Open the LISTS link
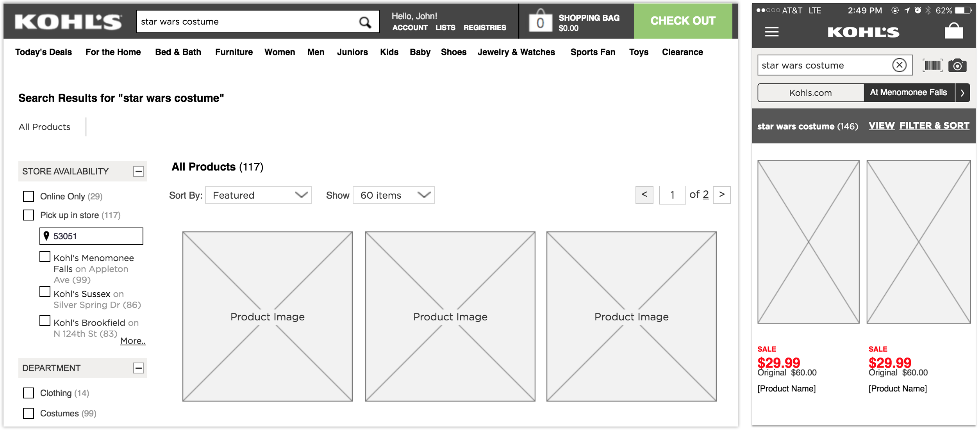 [445, 28]
